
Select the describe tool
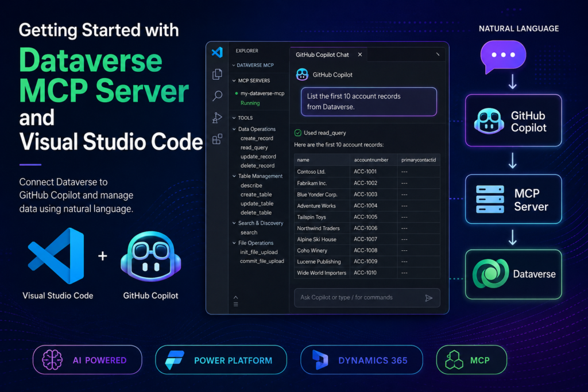[x=252, y=185]
